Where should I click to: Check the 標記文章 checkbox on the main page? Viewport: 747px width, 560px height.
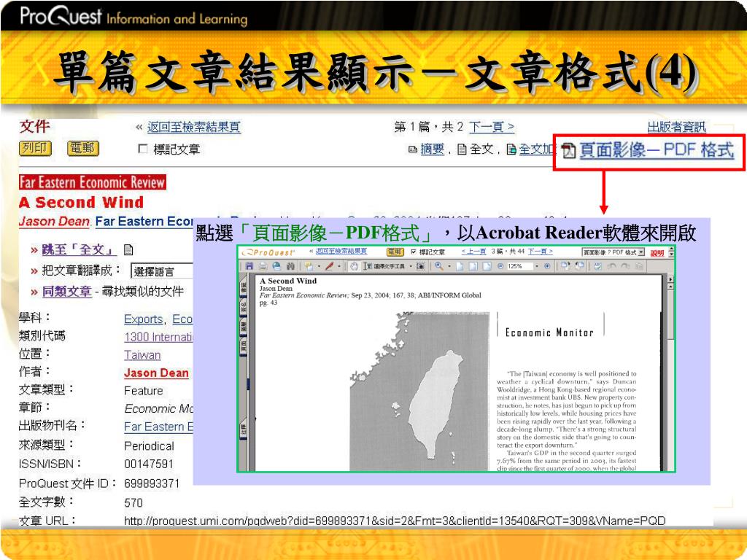click(x=142, y=149)
